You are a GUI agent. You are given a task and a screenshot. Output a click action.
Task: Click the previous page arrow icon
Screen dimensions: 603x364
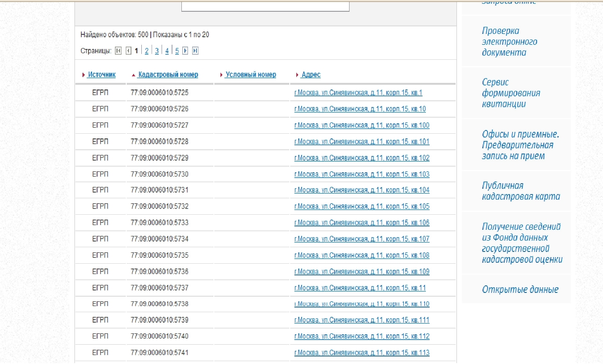(x=128, y=51)
